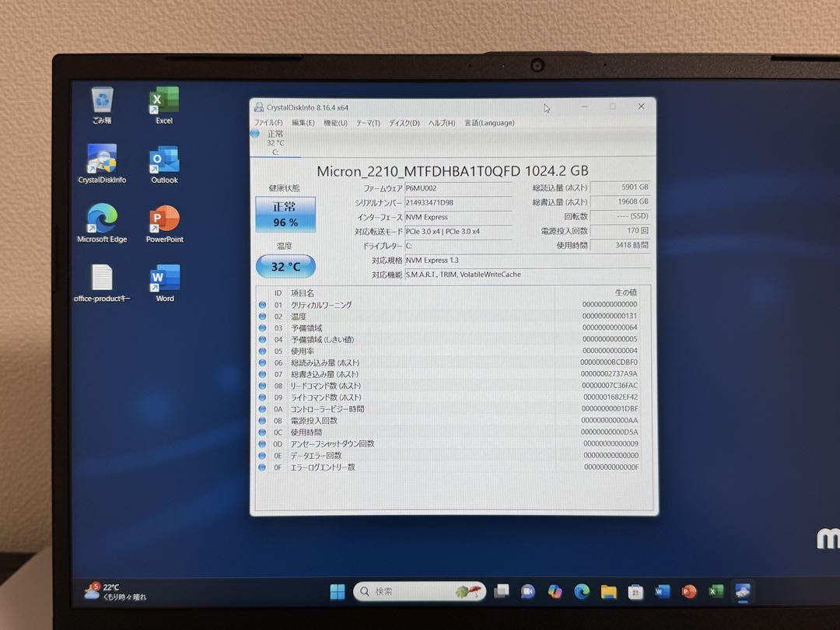The image size is (840, 630).
Task: Open the office-product key text file
Action: pyautogui.click(x=102, y=283)
